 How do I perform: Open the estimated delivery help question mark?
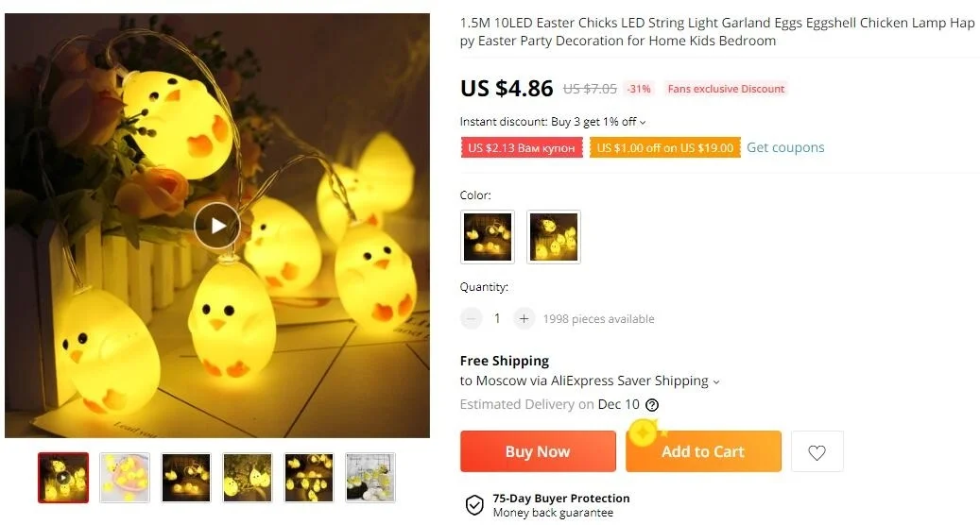(x=652, y=404)
